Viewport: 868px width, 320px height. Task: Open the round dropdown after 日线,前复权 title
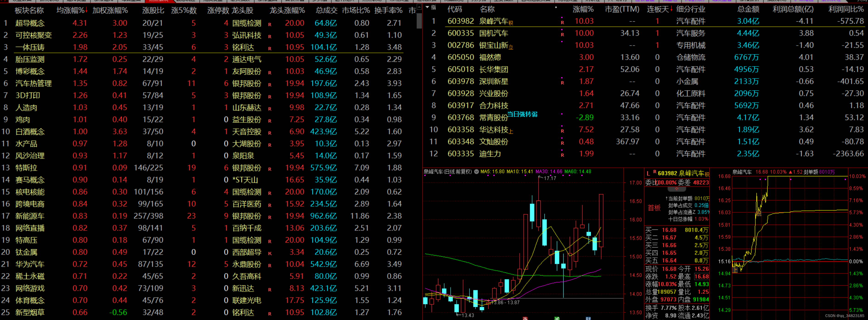click(477, 172)
